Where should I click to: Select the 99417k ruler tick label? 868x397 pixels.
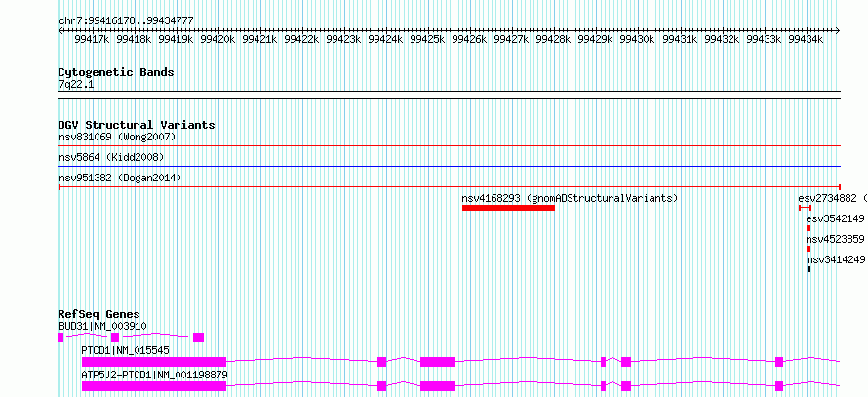coord(92,39)
